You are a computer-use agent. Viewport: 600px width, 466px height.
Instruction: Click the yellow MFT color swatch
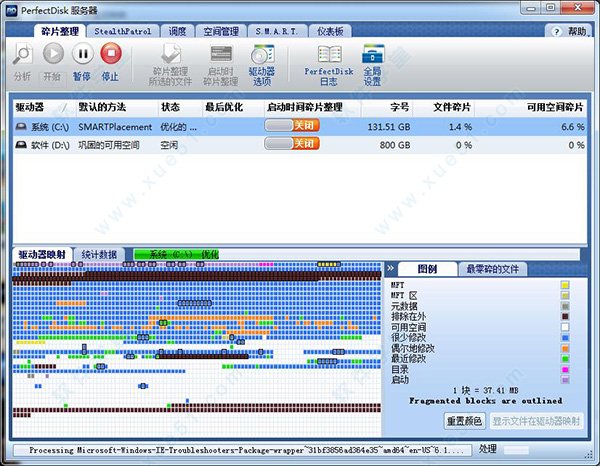point(565,285)
